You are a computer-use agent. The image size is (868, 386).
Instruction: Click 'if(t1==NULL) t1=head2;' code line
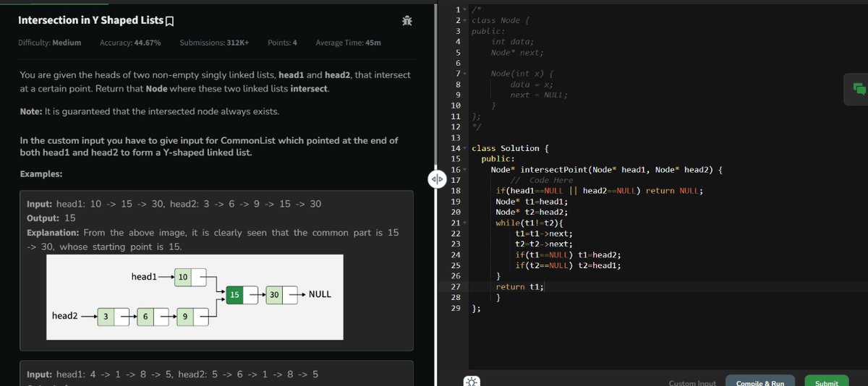pos(568,254)
